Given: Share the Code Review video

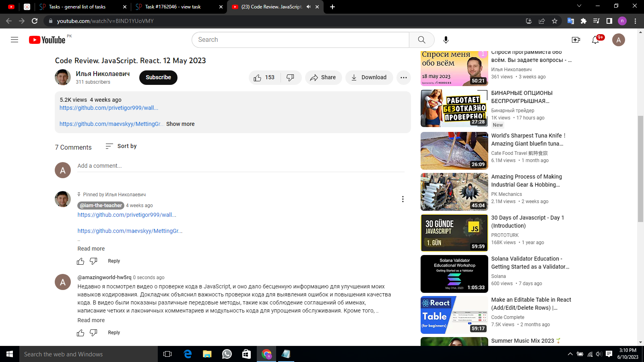Looking at the screenshot, I should (x=323, y=78).
